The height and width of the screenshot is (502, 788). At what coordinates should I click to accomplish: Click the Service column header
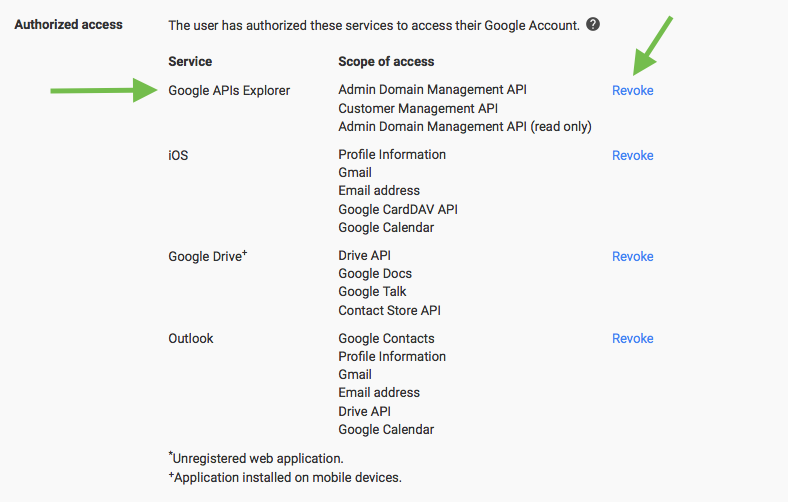point(190,61)
